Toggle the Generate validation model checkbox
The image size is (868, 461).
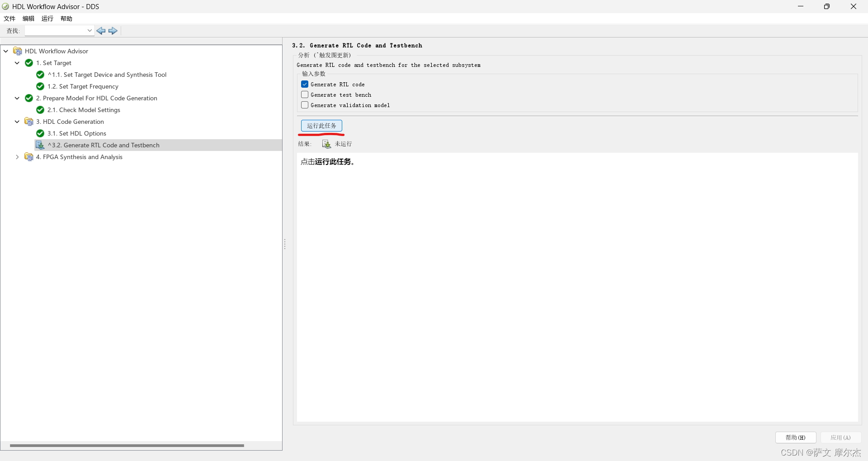[305, 105]
